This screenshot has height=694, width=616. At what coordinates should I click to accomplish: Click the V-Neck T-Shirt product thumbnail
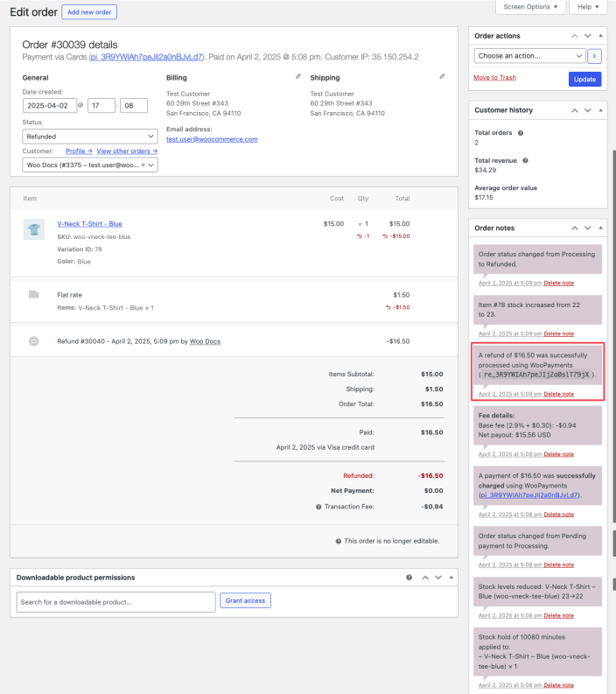[34, 229]
